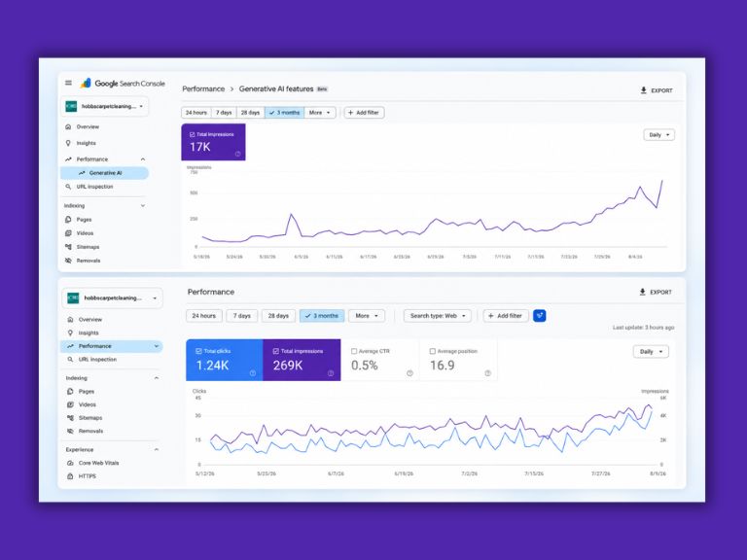Open the Sitemaps icon in upper sidebar
Screen dimensions: 747x560
point(68,247)
